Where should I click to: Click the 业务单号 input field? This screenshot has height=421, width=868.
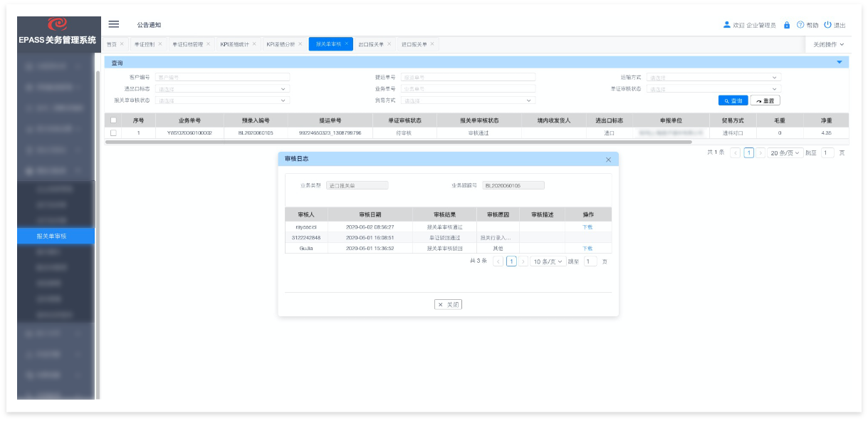click(x=468, y=89)
